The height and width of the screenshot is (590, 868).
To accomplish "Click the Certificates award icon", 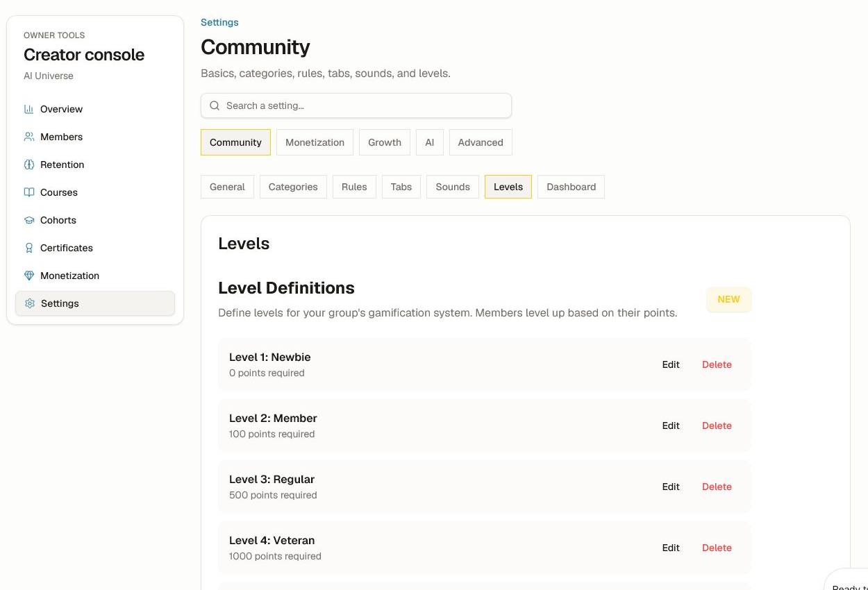I will 29,248.
